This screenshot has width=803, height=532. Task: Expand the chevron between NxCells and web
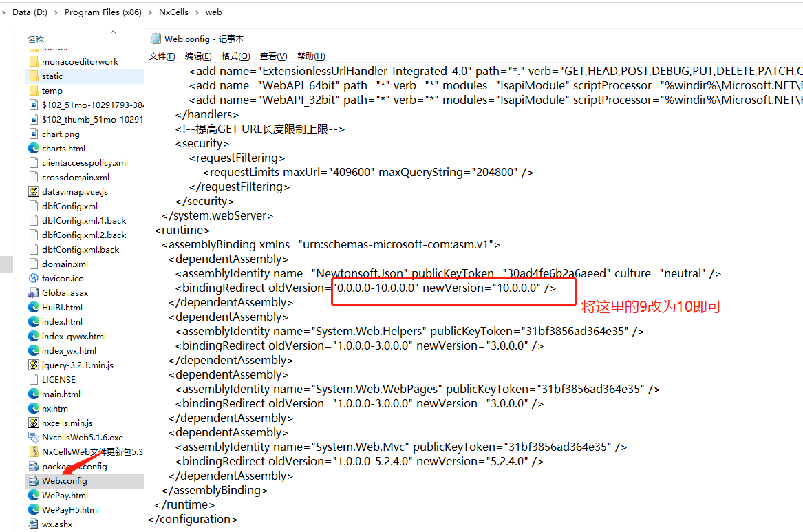point(197,12)
